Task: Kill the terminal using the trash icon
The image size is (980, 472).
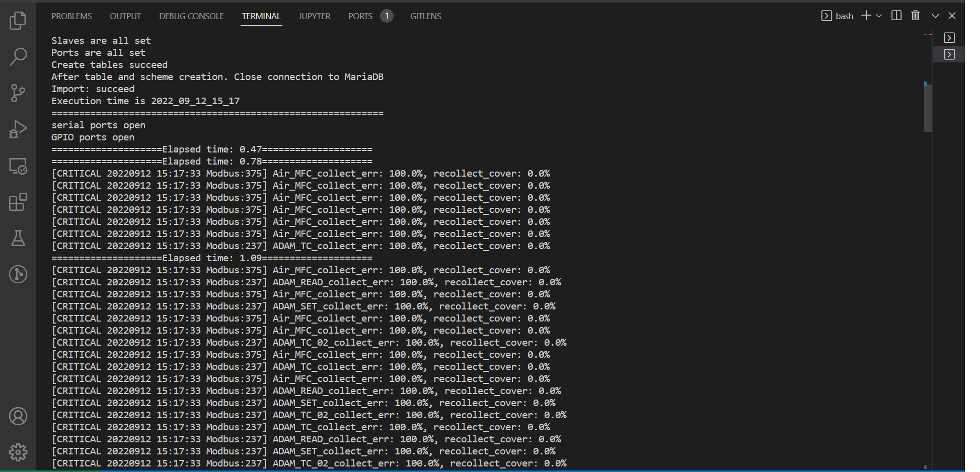Action: (x=916, y=16)
